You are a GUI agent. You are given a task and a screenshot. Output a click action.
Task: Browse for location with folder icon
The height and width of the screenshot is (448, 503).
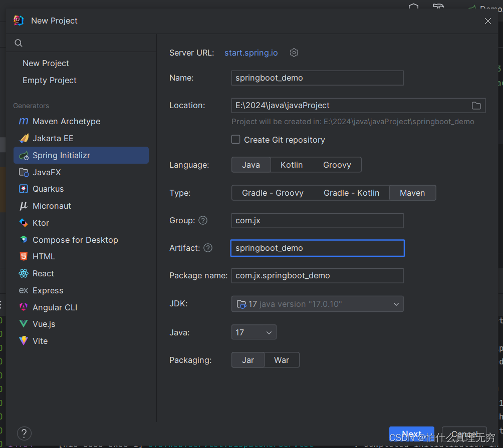point(476,106)
